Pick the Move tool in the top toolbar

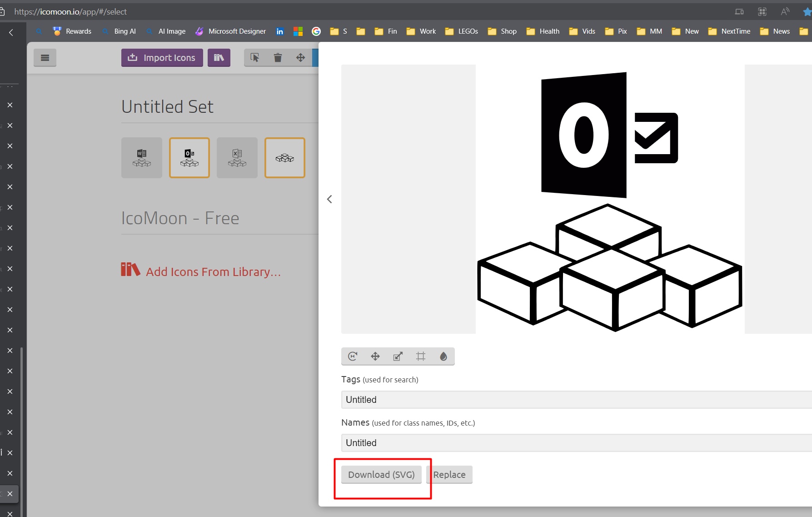pos(300,58)
